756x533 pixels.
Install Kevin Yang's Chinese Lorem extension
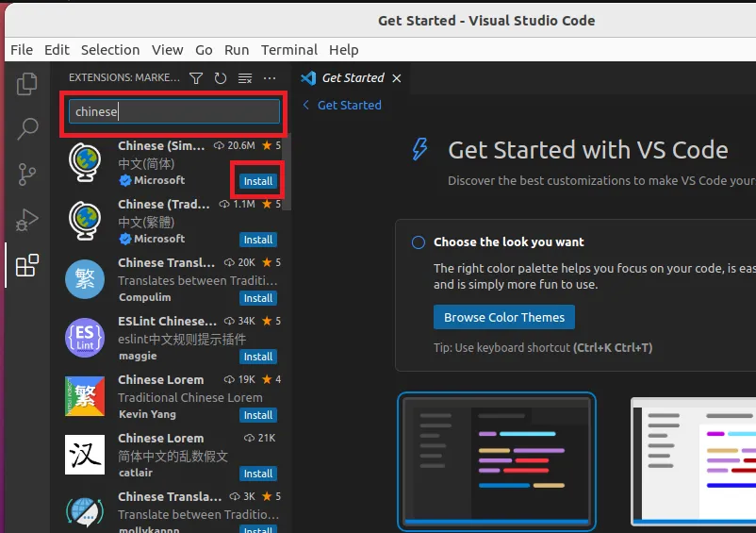pos(258,415)
